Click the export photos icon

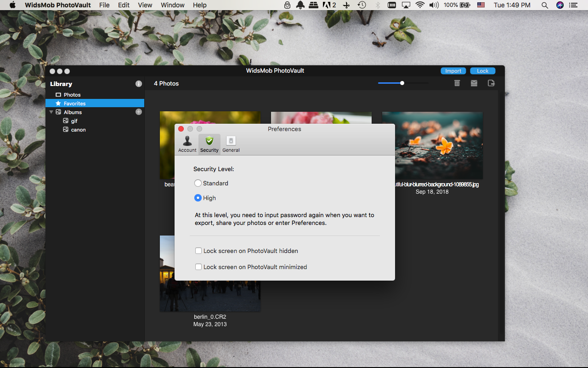(x=491, y=83)
